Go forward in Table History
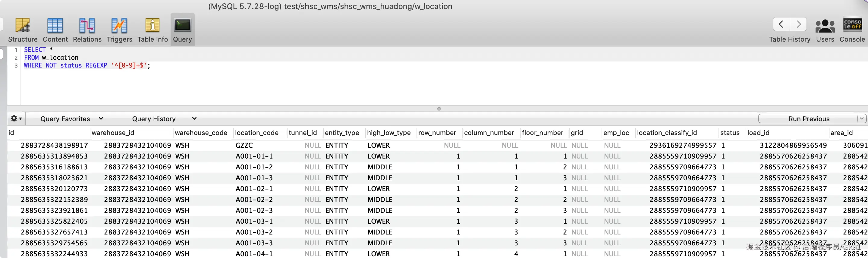 click(798, 24)
